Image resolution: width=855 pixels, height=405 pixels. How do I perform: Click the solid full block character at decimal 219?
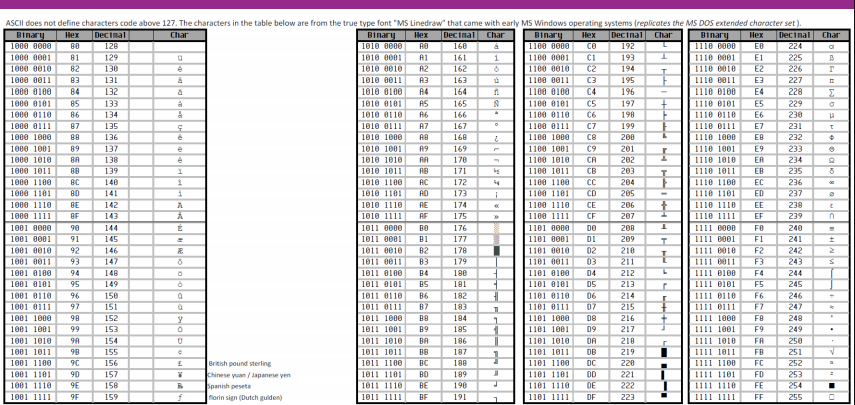pyautogui.click(x=663, y=353)
